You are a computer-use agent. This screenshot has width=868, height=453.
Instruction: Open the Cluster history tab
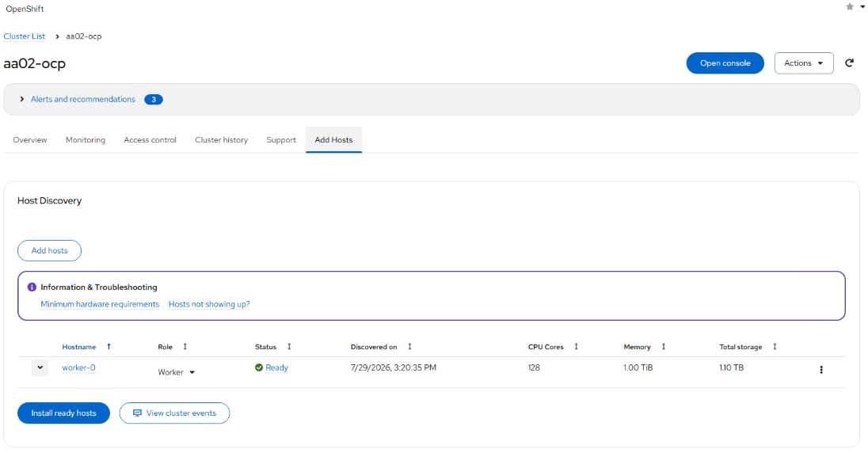coord(222,140)
